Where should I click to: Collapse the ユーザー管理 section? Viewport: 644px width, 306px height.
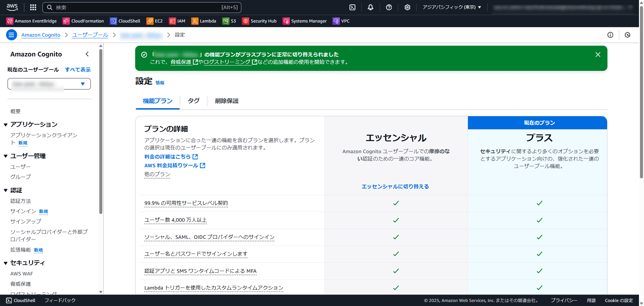pyautogui.click(x=6, y=156)
